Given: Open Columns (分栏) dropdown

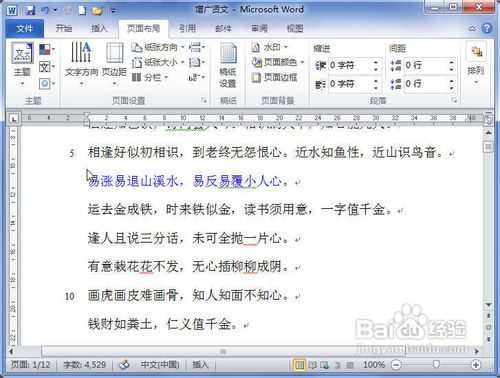Looking at the screenshot, I should pyautogui.click(x=150, y=78).
